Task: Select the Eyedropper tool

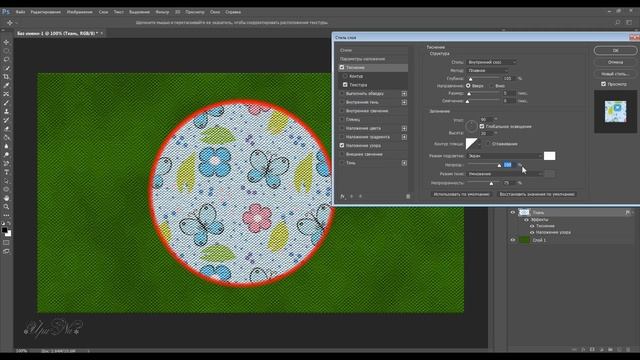Action: coord(6,85)
